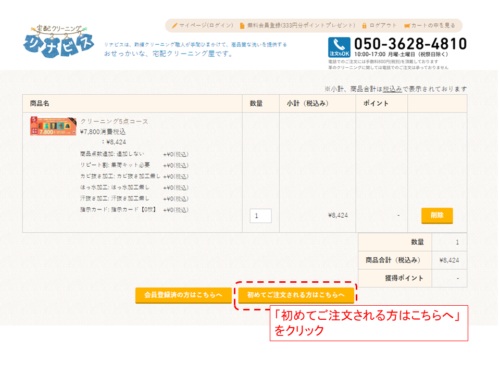Click the blue telephone icon
The width and height of the screenshot is (500, 375).
point(339,47)
